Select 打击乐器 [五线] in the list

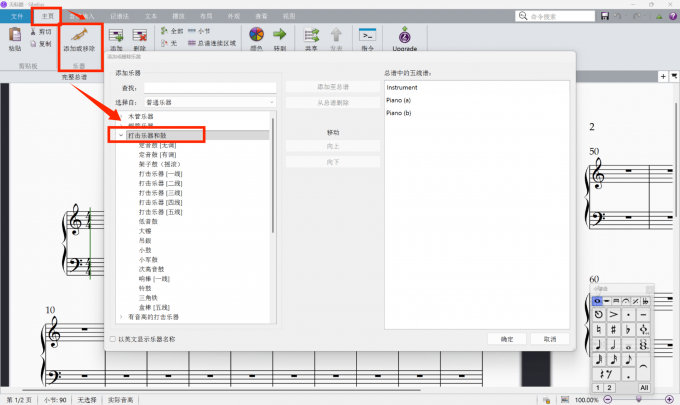pos(160,212)
